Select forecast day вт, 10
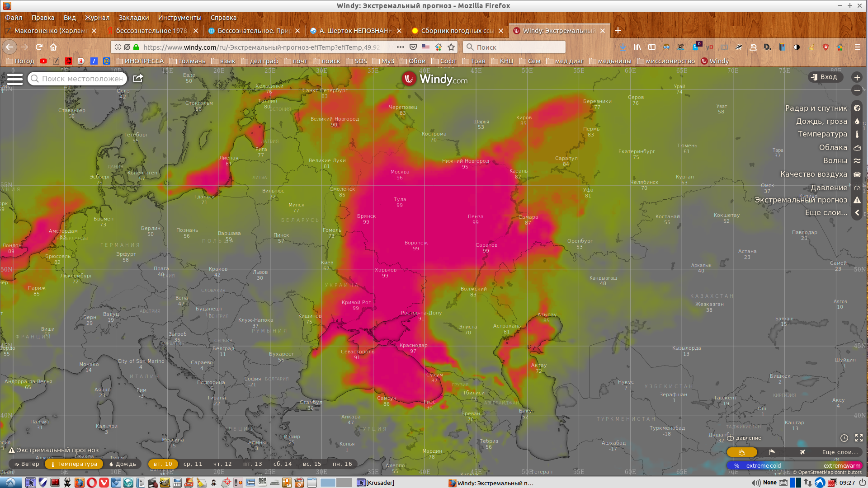The width and height of the screenshot is (868, 488). tap(163, 464)
